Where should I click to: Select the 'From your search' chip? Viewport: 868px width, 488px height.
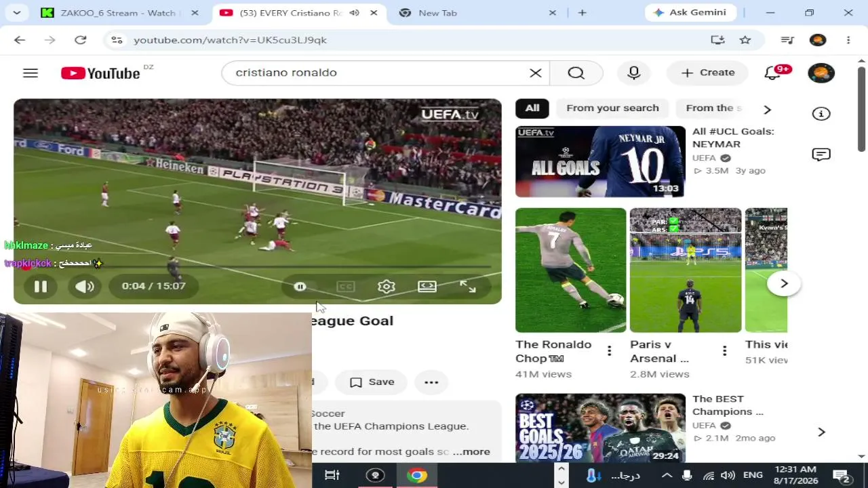coord(612,108)
